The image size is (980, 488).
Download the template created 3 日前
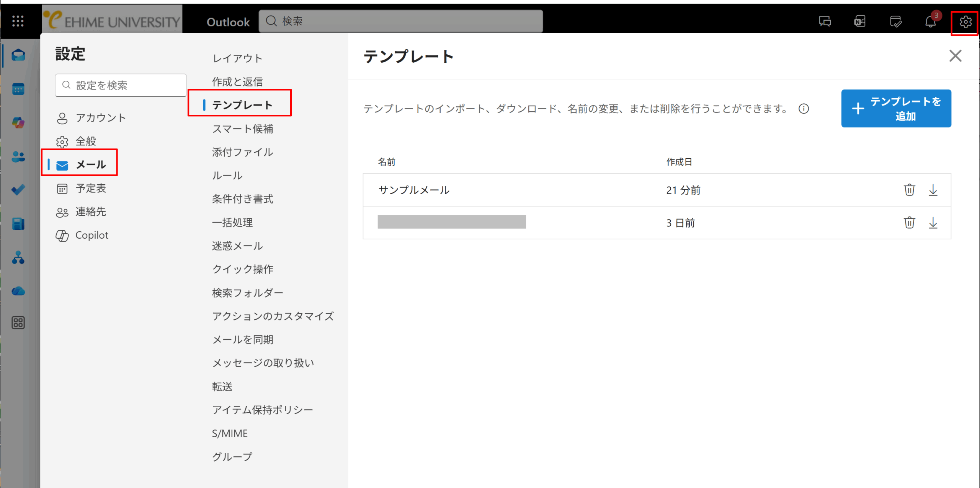point(933,223)
